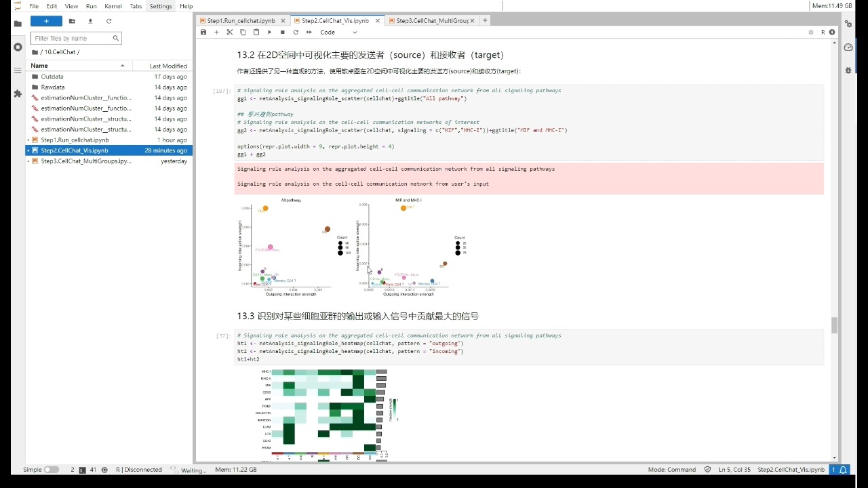Open the Property Inspector gears panel
The width and height of the screenshot is (868, 488).
(x=848, y=24)
